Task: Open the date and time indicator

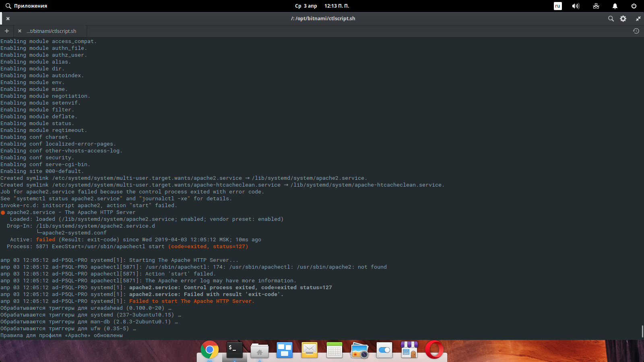Action: [322, 6]
